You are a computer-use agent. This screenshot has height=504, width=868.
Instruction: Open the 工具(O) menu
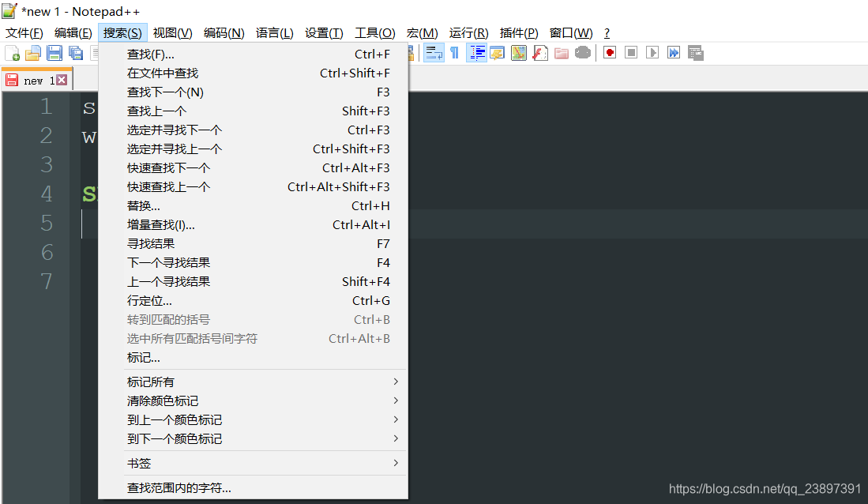[x=375, y=33]
